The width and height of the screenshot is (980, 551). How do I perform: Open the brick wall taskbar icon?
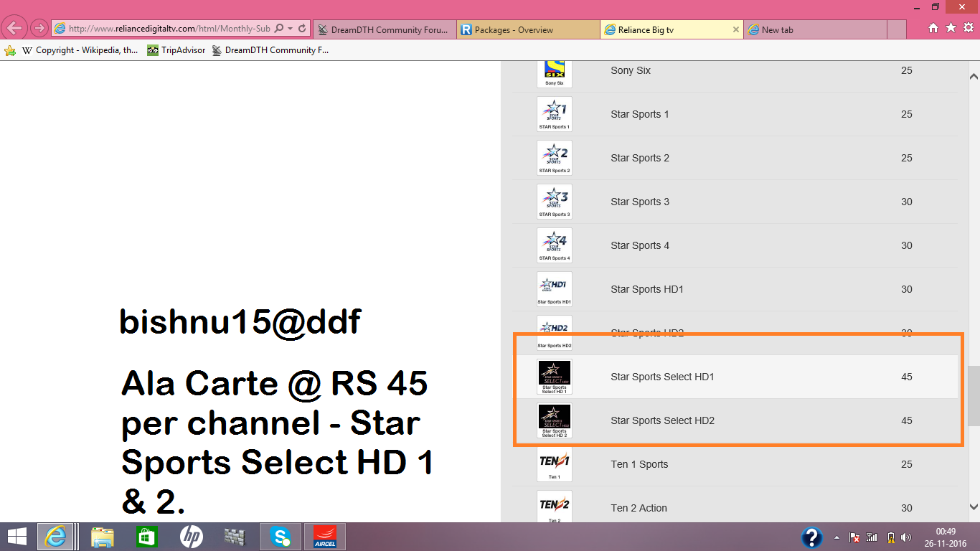[235, 537]
